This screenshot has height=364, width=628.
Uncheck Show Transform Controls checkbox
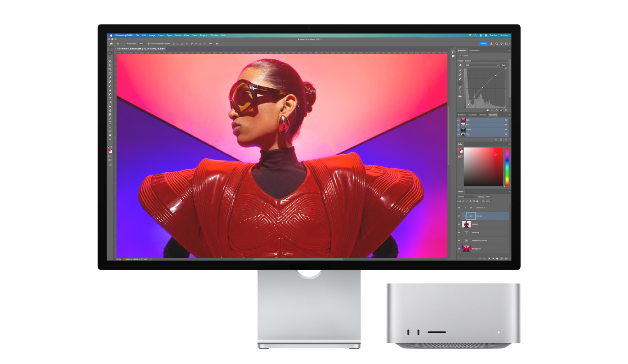tap(148, 44)
